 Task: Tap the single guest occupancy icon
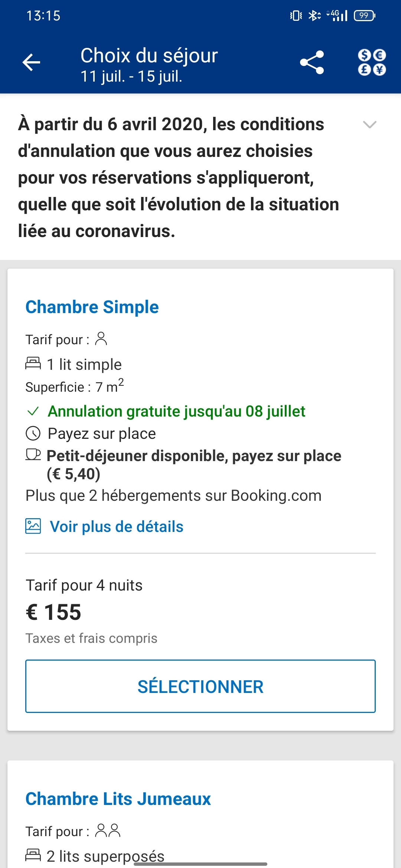point(101,339)
